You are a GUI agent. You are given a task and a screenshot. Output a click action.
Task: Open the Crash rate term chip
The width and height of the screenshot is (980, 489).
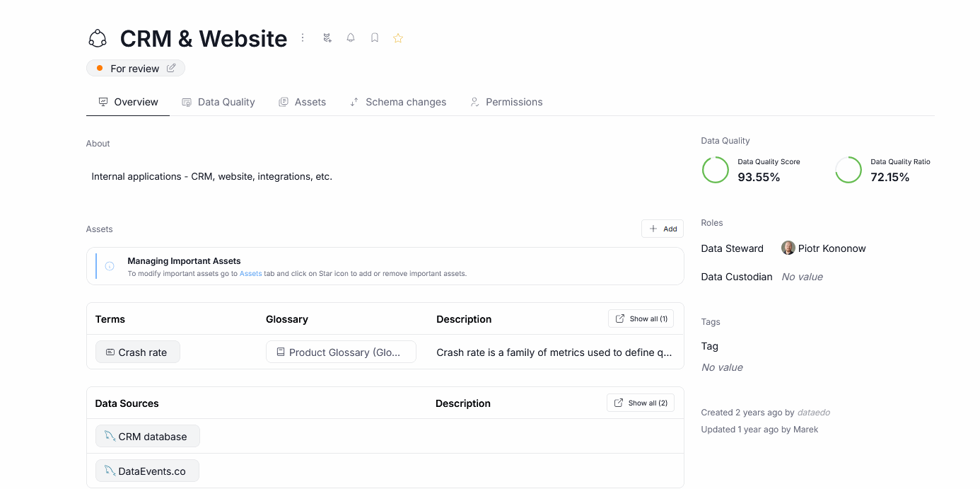[x=138, y=352]
